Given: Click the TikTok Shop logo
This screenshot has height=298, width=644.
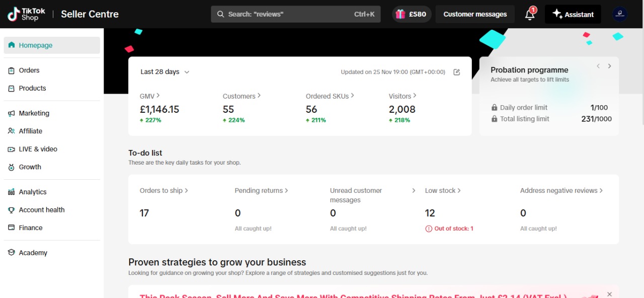Looking at the screenshot, I should (27, 14).
